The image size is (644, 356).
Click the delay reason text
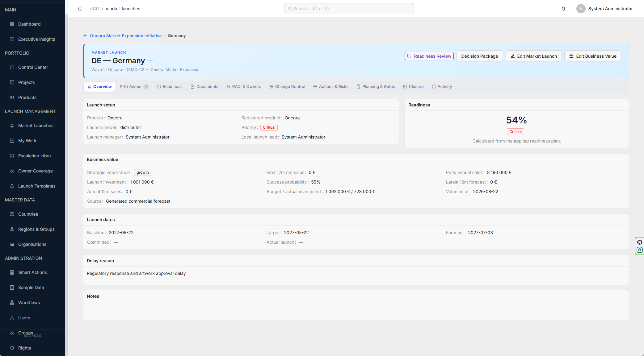pyautogui.click(x=136, y=273)
